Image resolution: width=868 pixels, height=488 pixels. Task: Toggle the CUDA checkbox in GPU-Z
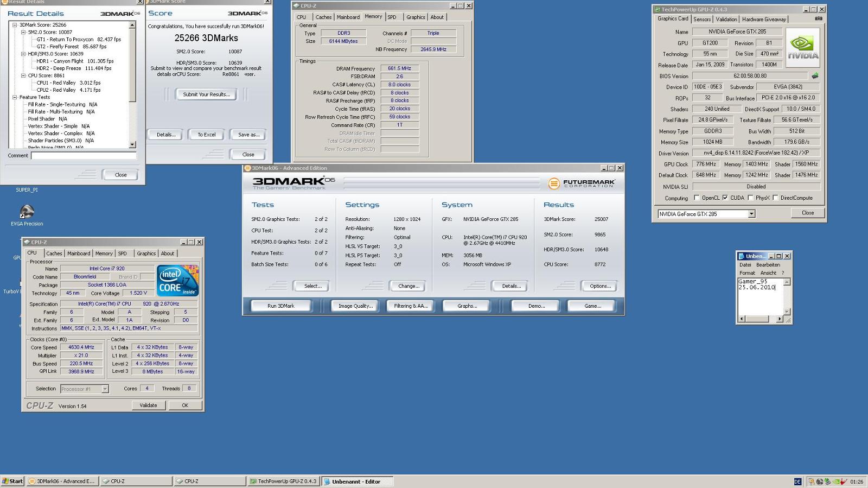(725, 198)
